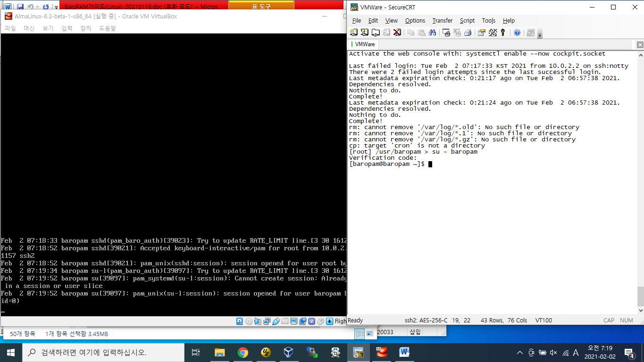644x362 pixels.
Task: Click the taskbar search box
Action: coord(103,353)
